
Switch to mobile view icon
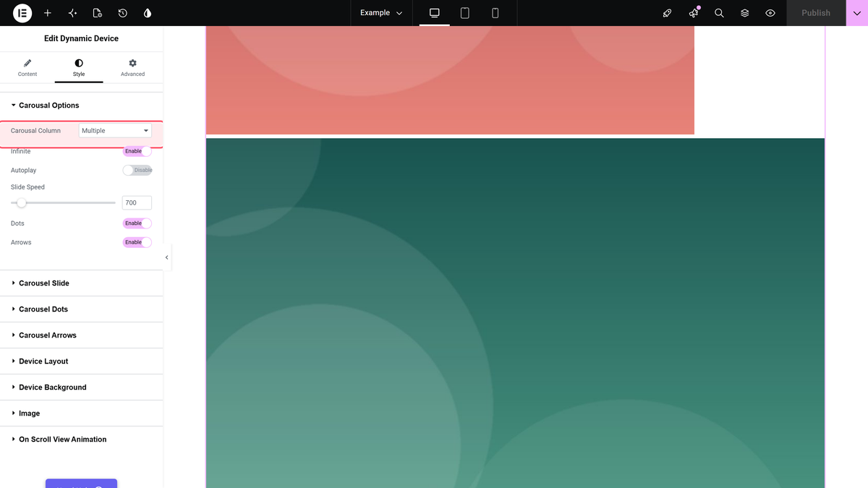click(495, 13)
